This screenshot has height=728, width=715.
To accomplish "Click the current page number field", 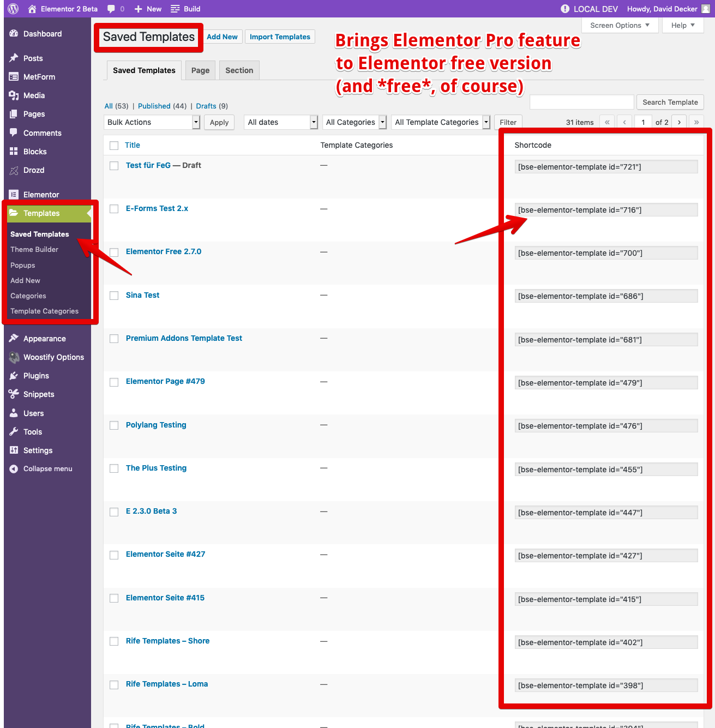I will coord(644,122).
